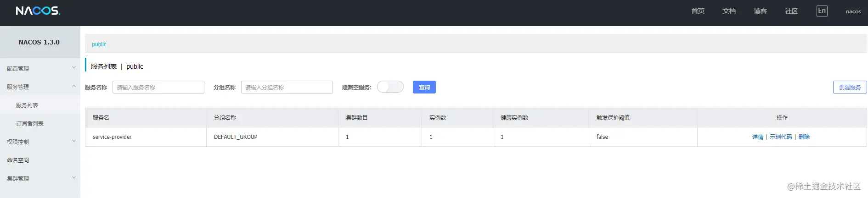
Task: Click 删除 for service-provider
Action: (x=804, y=137)
